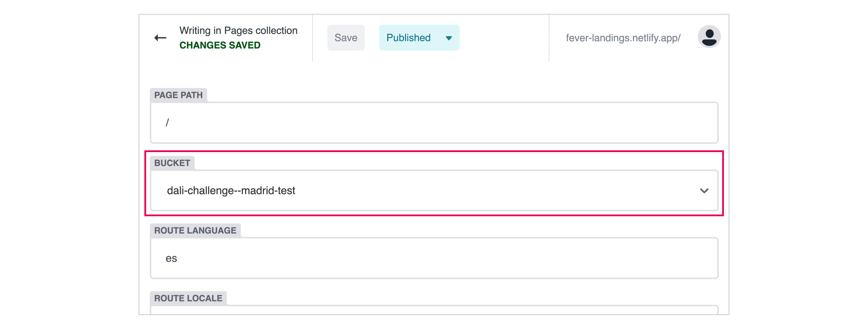Image resolution: width=868 pixels, height=329 pixels.
Task: Go back using the left arrow icon
Action: pos(160,38)
